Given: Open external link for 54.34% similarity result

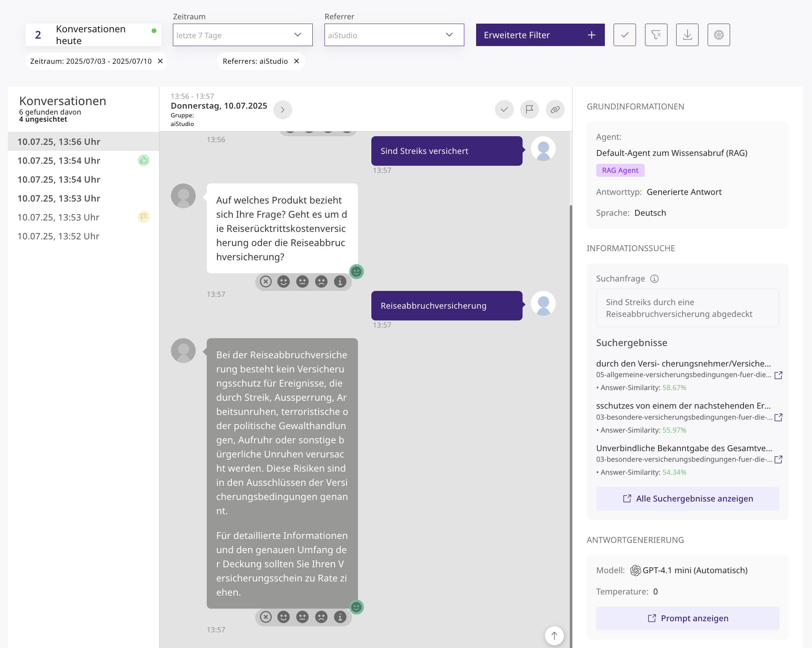Looking at the screenshot, I should (779, 459).
